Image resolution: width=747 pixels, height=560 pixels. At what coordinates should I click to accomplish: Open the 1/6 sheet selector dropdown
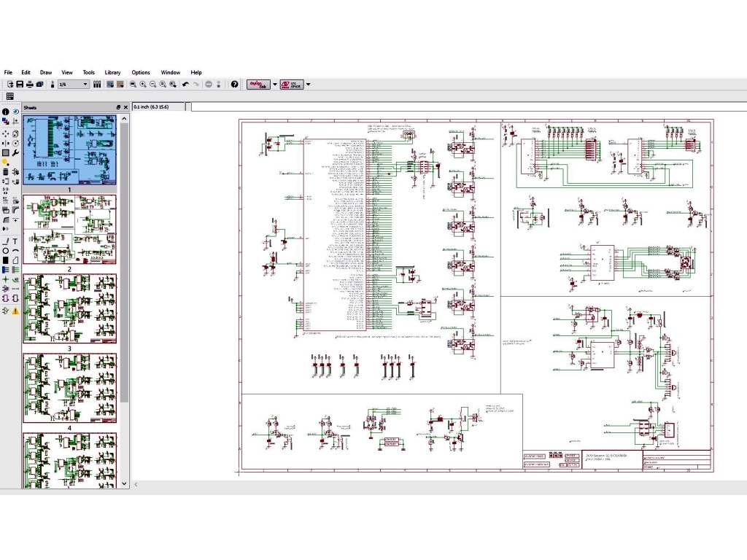pos(85,85)
